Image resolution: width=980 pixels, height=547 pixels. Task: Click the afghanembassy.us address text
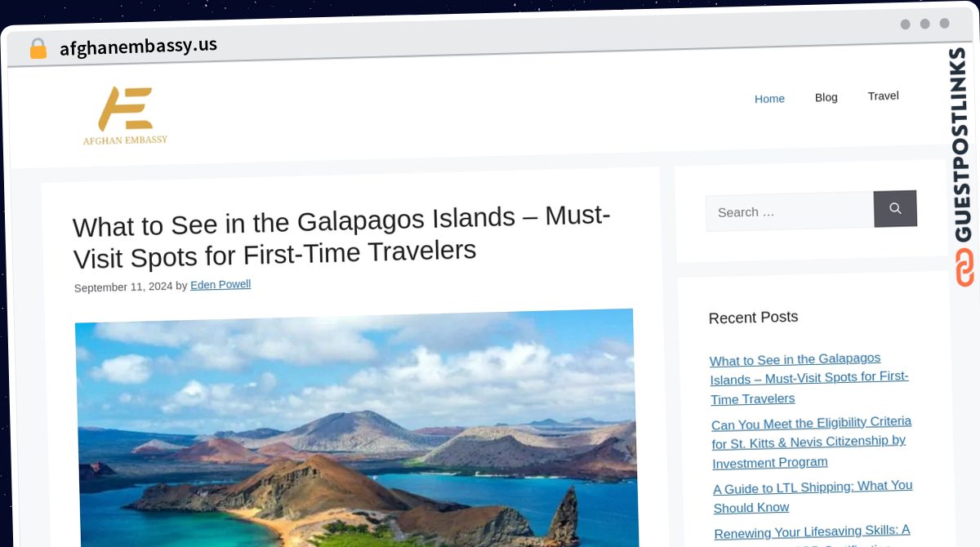coord(138,47)
